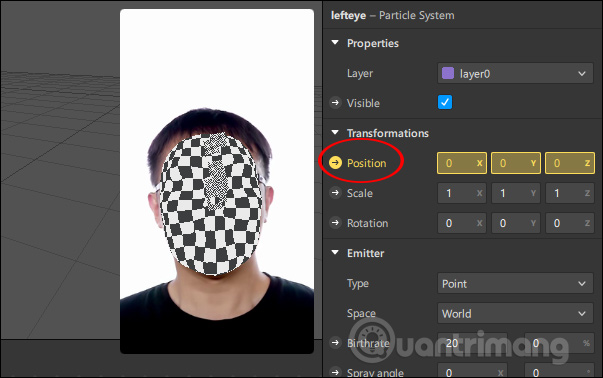Screen dimensions: 603x378
Task: Open the Layer dropdown showing layer0
Action: click(x=515, y=73)
